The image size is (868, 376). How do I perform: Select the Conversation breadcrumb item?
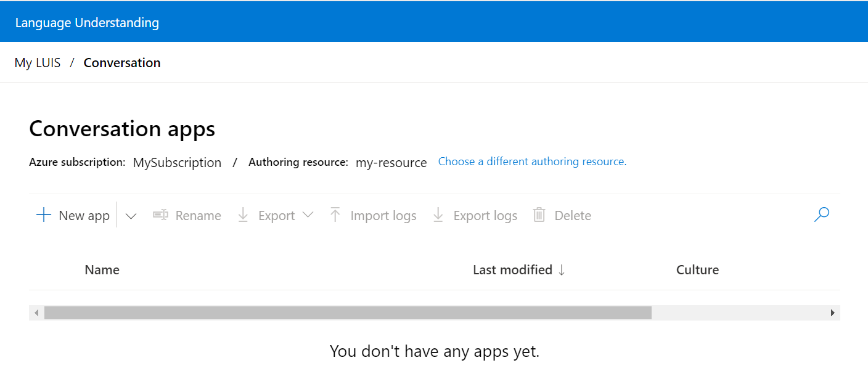point(122,63)
